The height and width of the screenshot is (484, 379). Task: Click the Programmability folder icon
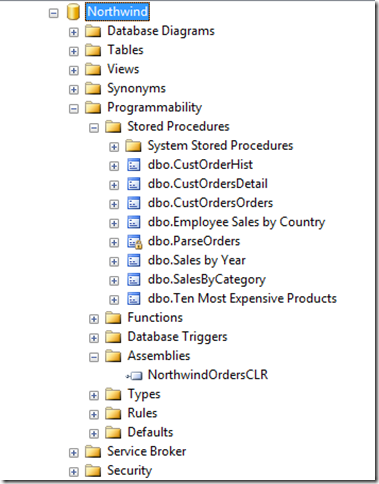[x=93, y=108]
